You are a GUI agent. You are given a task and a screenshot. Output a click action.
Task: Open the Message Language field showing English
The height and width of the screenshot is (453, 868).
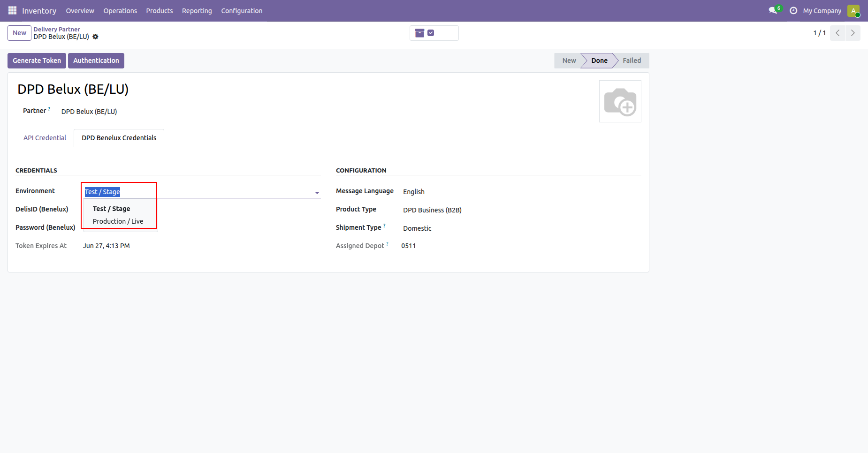(521, 192)
